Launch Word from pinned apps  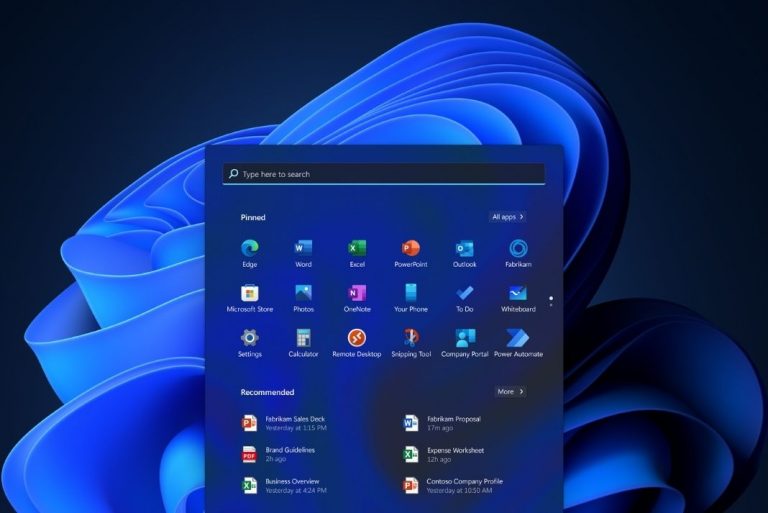click(303, 249)
